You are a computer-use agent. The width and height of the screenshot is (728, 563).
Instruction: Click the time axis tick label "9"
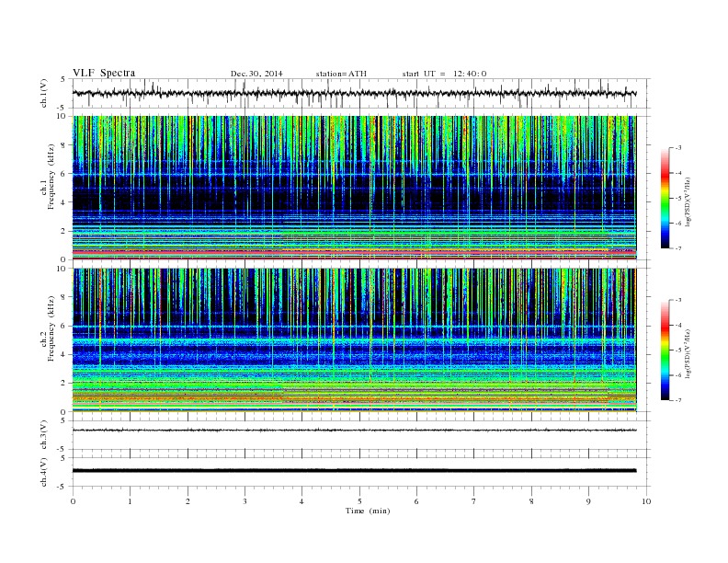(x=588, y=501)
